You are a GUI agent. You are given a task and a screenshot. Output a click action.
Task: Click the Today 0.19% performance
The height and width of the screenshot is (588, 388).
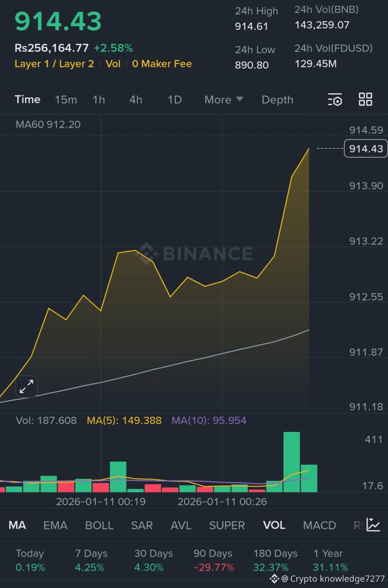(30, 560)
